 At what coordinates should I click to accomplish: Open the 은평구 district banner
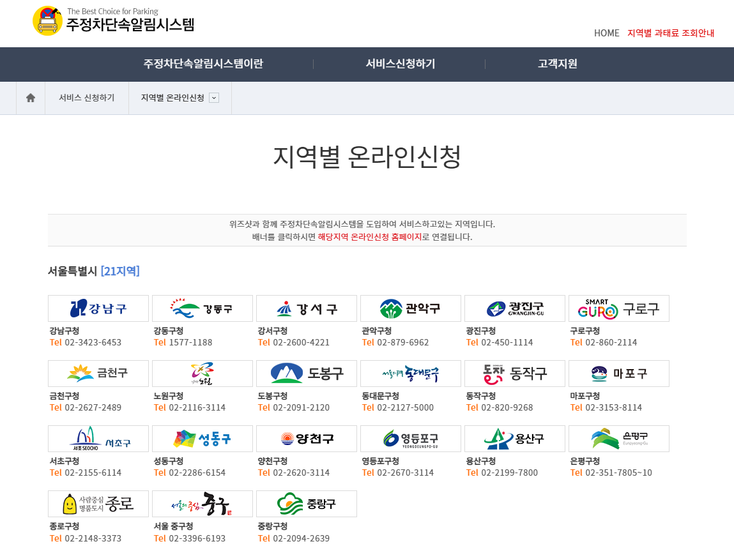tap(619, 439)
